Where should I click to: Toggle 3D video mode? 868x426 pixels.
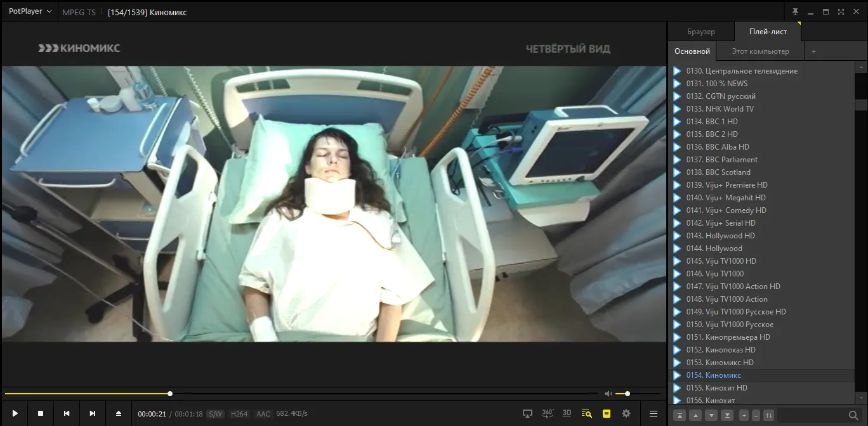[567, 413]
